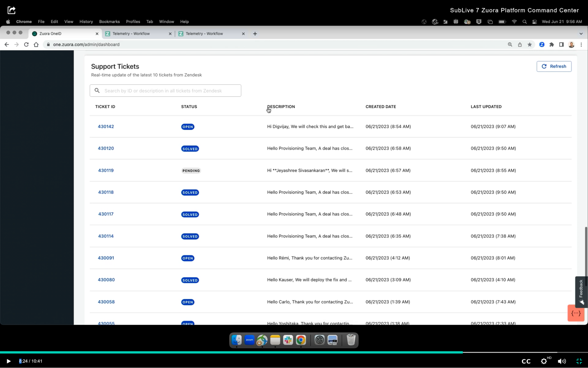The height and width of the screenshot is (368, 588).
Task: Mute the video volume speaker
Action: tap(562, 361)
